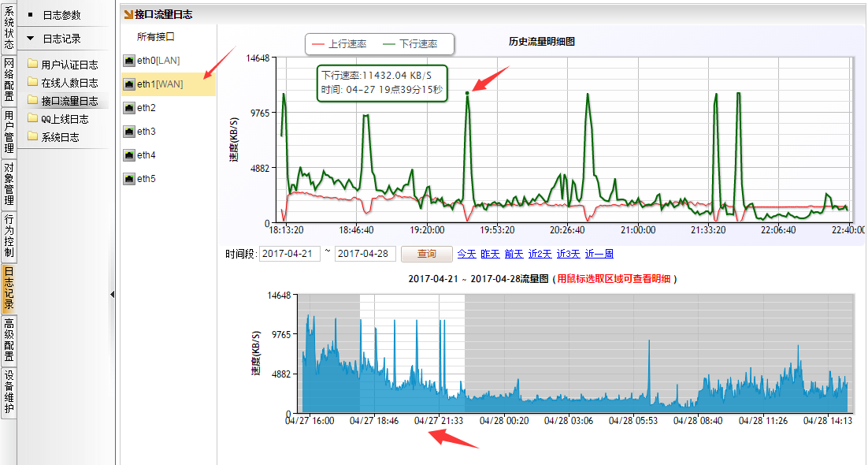Click the 近一周 quick range link
Viewport: 868px width, 465px height.
coord(598,254)
